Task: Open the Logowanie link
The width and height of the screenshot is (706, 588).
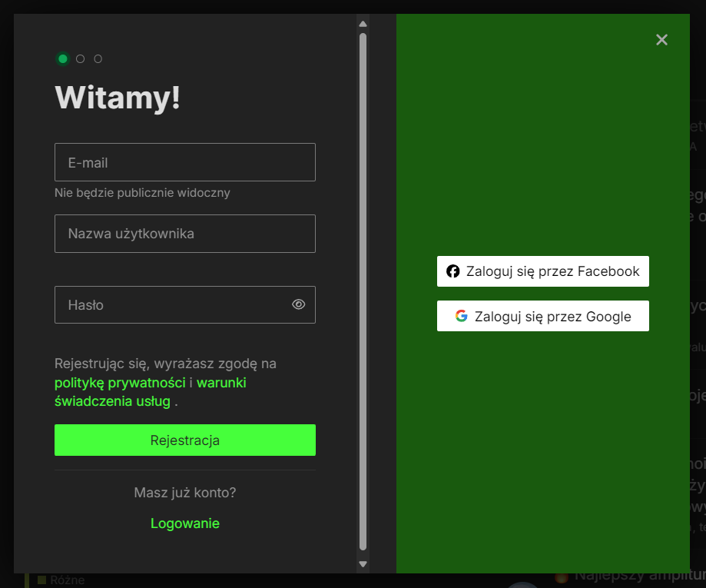Action: click(185, 523)
